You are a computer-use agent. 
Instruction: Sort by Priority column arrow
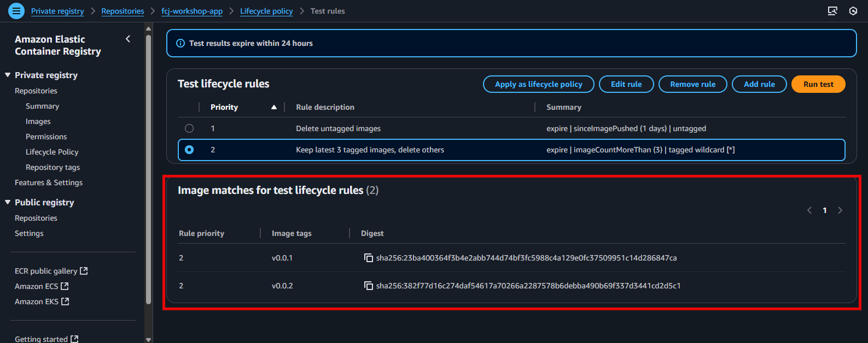coord(274,107)
